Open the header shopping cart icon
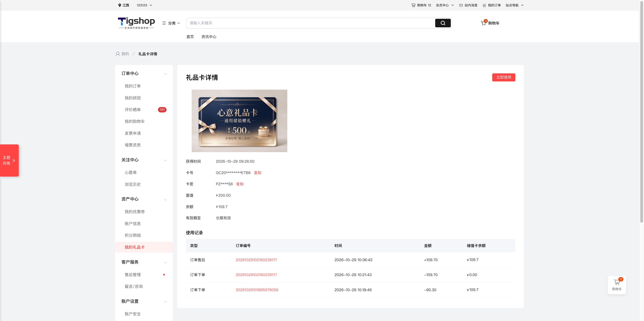Viewport: 644px width, 321px height. click(x=484, y=23)
